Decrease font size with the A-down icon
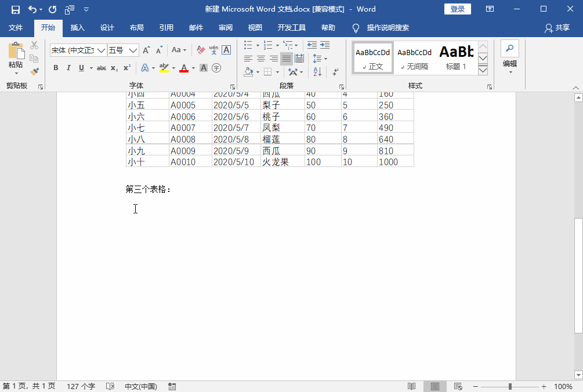The height and width of the screenshot is (392, 583). (x=159, y=50)
